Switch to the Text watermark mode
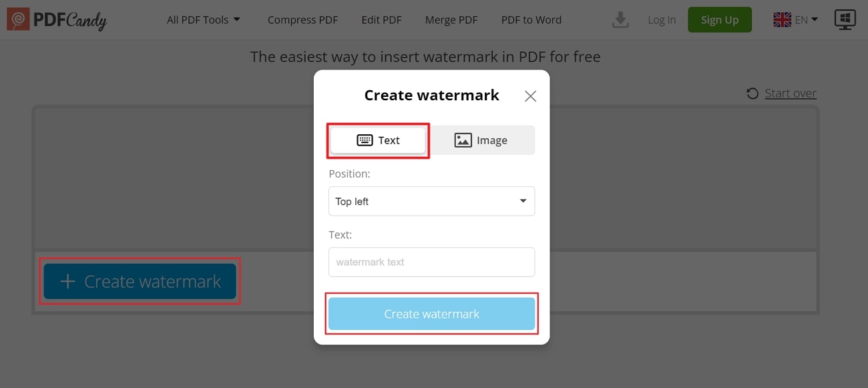The width and height of the screenshot is (868, 388). coord(378,140)
